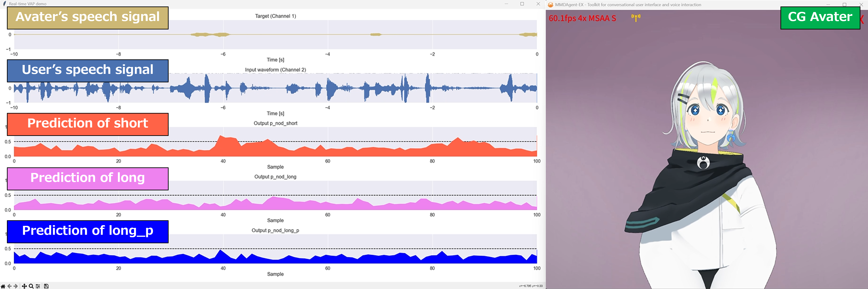Screen dimensions: 868x289
Task: Select the Prediction of long label
Action: tap(88, 179)
